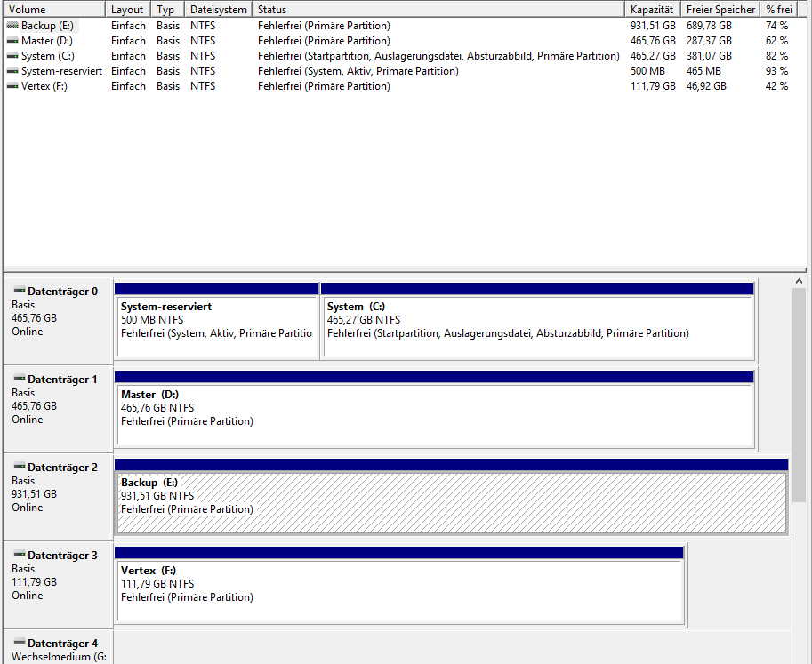Click the scroll up arrow of disk pane
The height and width of the screenshot is (664, 812).
[799, 281]
